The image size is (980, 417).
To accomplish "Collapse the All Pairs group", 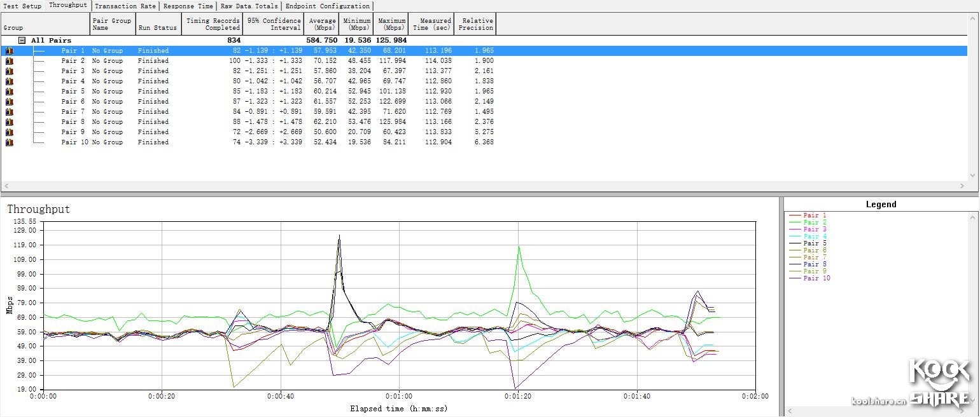I will pyautogui.click(x=22, y=40).
